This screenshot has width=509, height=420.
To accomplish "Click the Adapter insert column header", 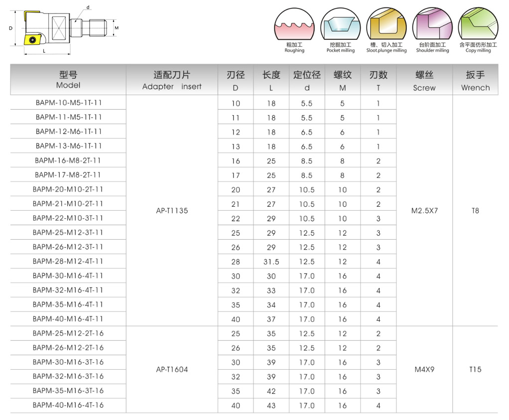I will pyautogui.click(x=172, y=80).
